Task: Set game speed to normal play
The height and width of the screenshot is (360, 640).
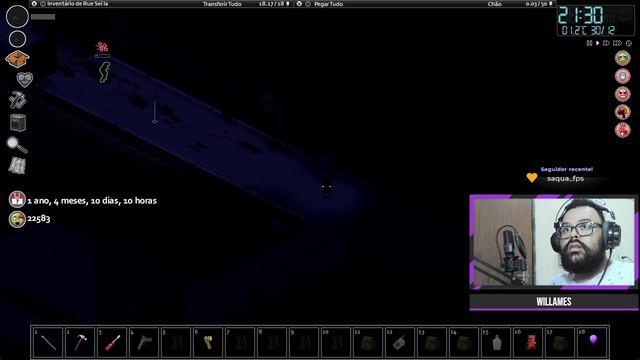Action: (598, 43)
